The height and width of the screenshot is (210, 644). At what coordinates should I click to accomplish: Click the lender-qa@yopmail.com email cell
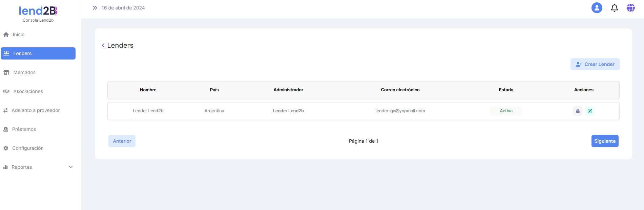point(400,111)
